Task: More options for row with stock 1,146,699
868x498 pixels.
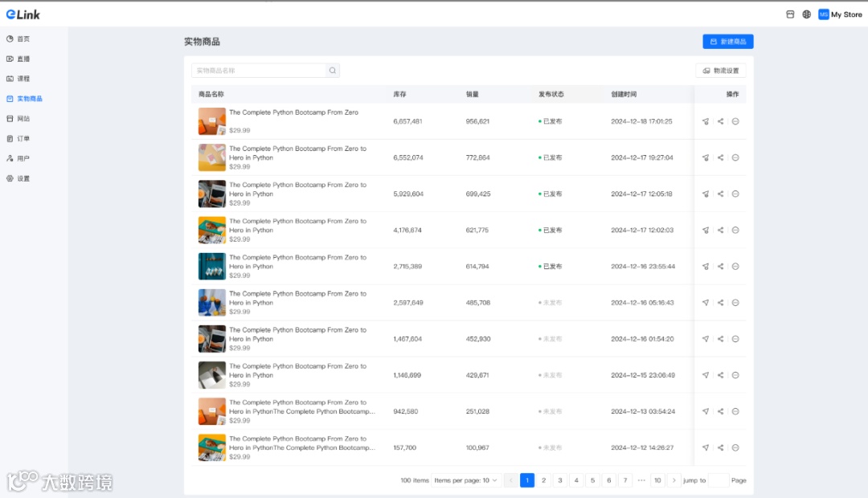Action: (x=735, y=375)
